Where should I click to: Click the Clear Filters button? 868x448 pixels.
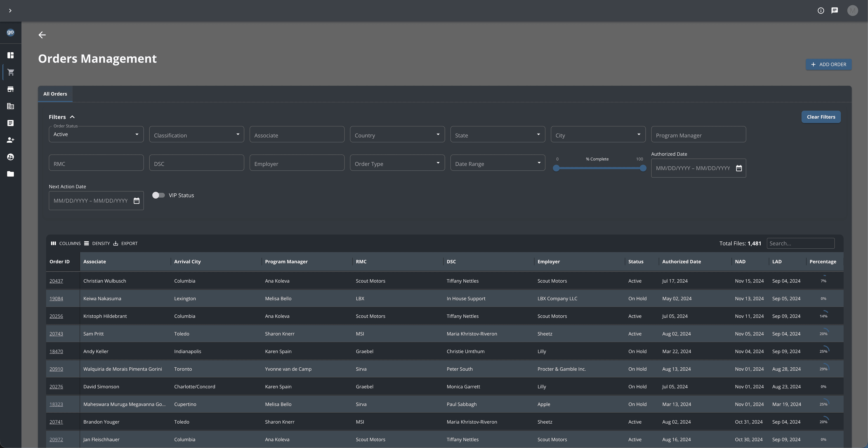point(821,117)
